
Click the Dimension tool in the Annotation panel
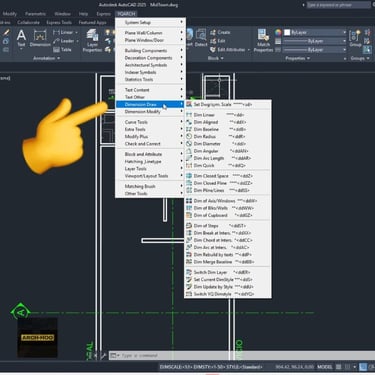tap(40, 38)
